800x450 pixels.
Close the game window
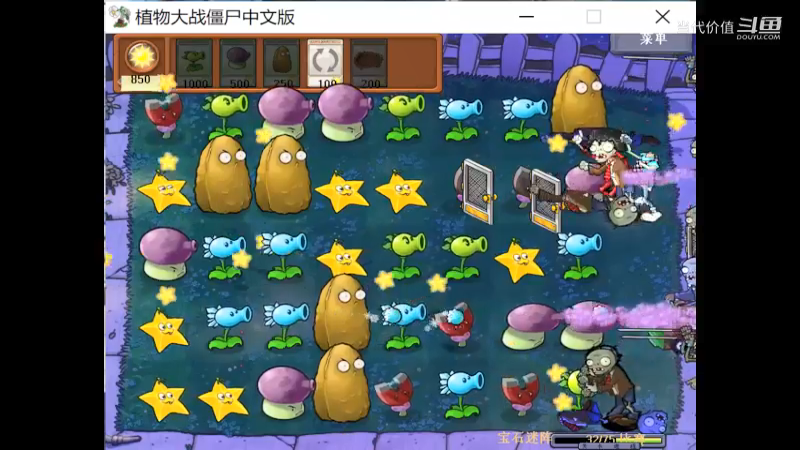pyautogui.click(x=662, y=17)
